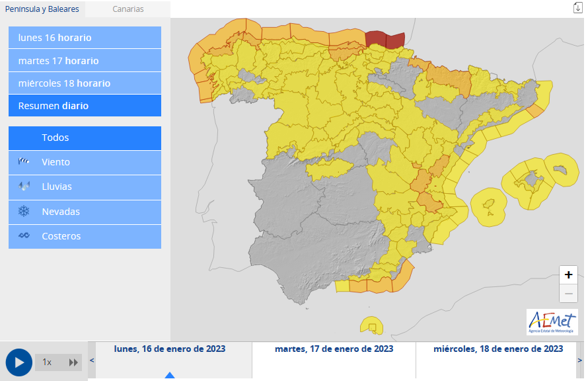588x381 pixels.
Task: Click the fast-forward speed arrows
Action: [x=73, y=362]
